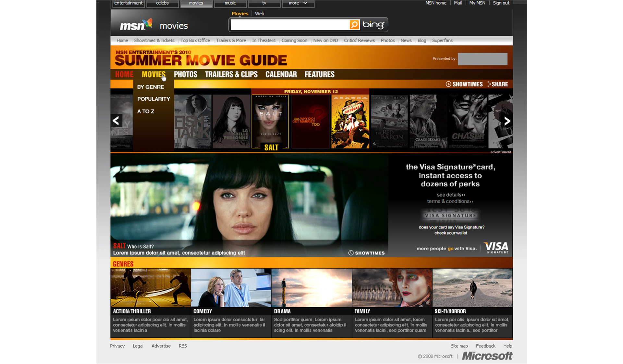
Task: Open Showtimes & Tickets in navigation bar
Action: pos(154,41)
